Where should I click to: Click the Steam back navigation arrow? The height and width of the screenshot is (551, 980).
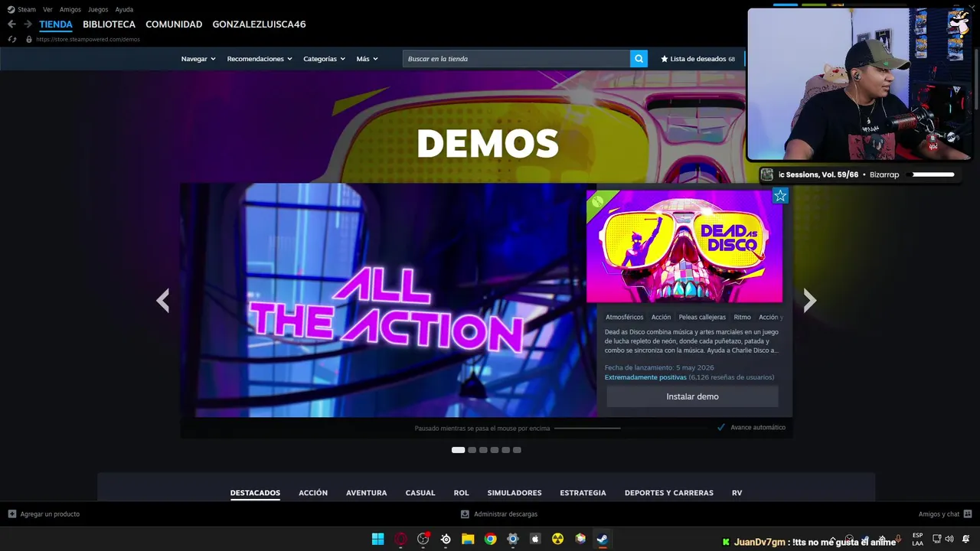(11, 24)
